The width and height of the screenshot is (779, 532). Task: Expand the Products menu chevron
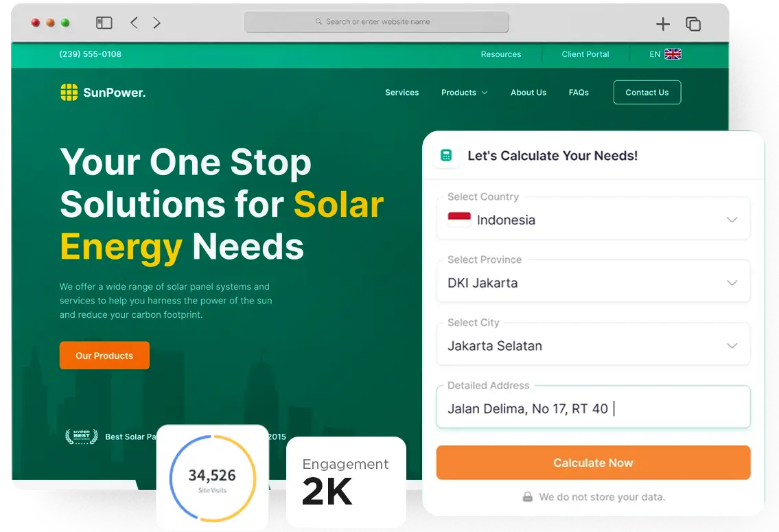coord(485,93)
